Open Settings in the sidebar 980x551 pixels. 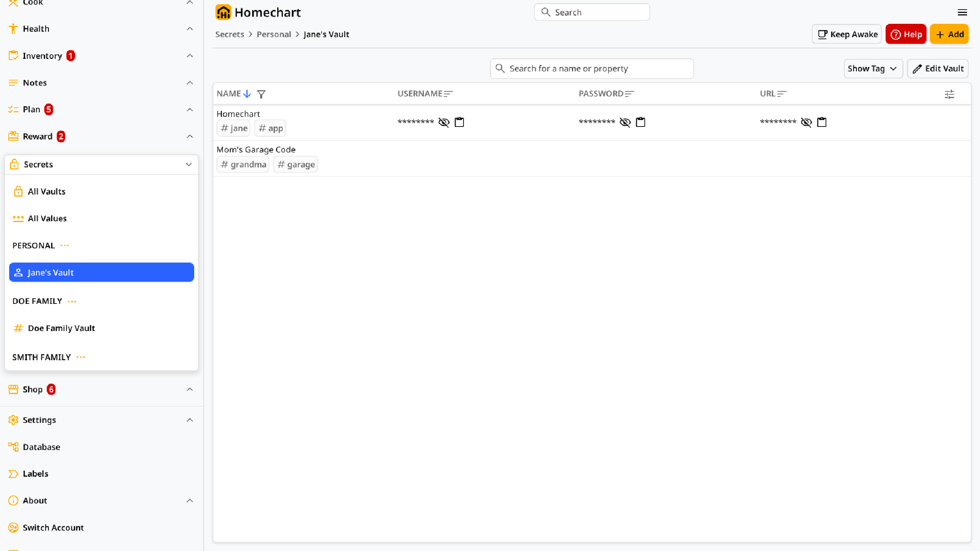pyautogui.click(x=39, y=420)
